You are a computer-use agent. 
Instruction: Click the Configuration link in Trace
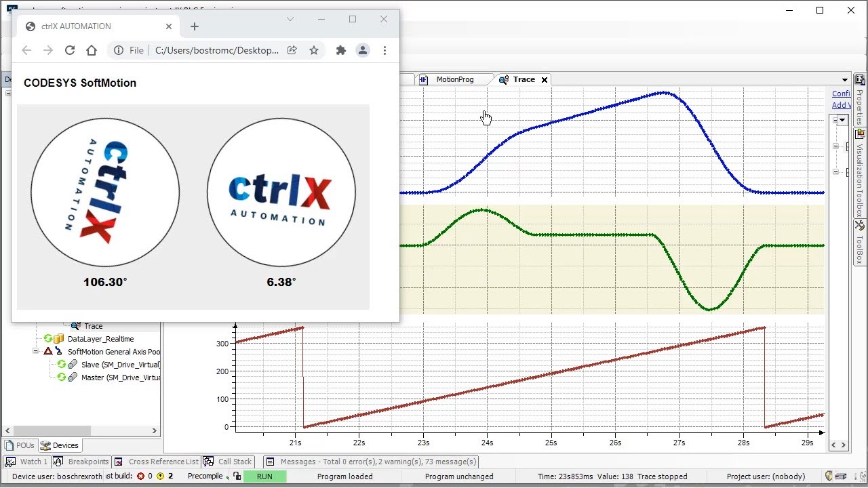point(842,94)
